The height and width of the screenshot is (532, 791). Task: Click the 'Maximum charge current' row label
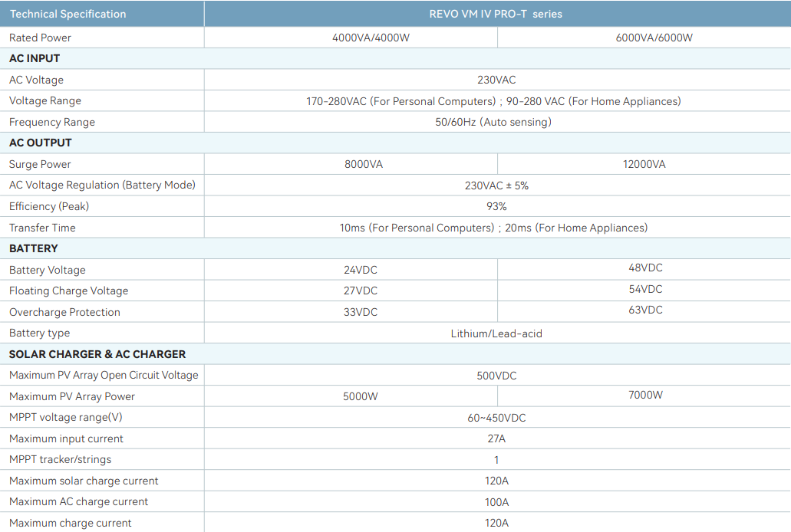70,524
